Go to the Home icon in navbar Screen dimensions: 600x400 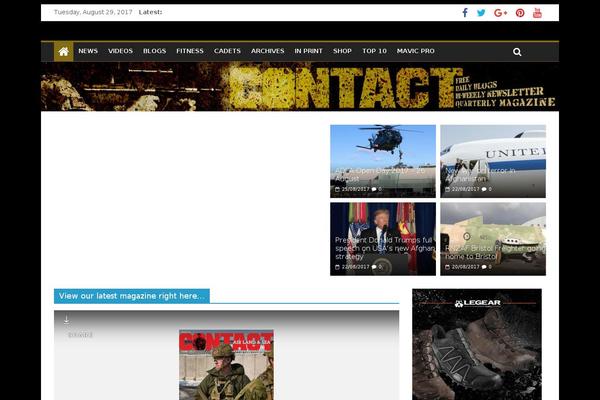click(64, 51)
